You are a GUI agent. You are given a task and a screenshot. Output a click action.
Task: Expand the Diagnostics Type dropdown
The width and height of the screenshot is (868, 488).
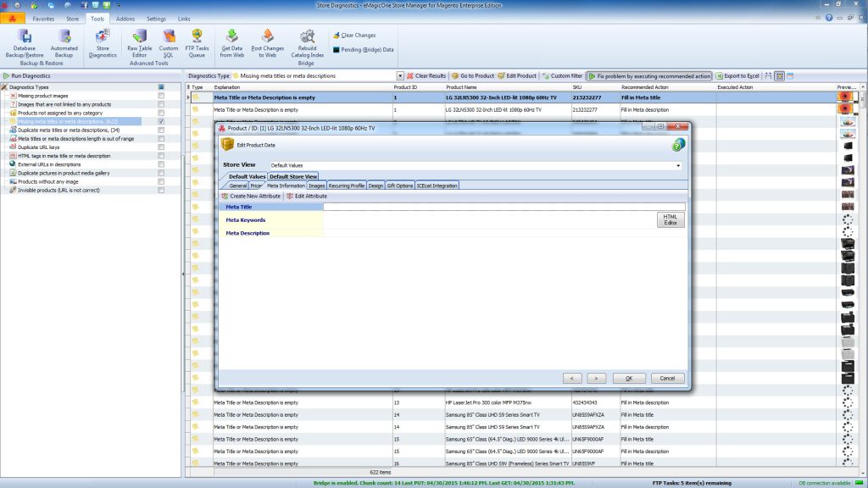point(408,76)
